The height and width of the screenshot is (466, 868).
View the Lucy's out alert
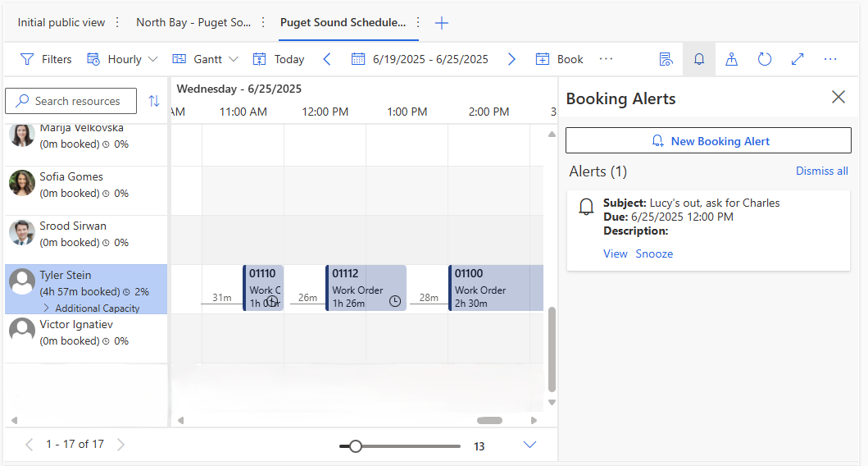pos(615,254)
